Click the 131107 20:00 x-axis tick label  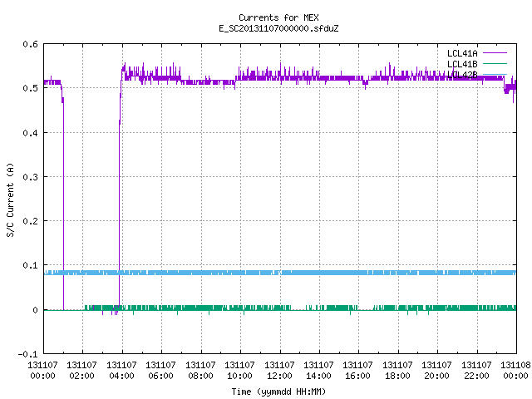click(x=436, y=370)
